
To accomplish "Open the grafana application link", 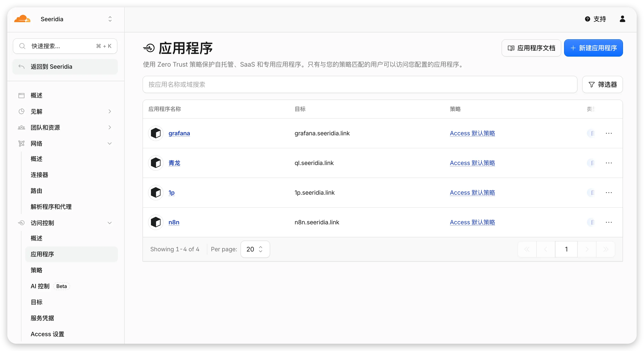I will click(179, 134).
